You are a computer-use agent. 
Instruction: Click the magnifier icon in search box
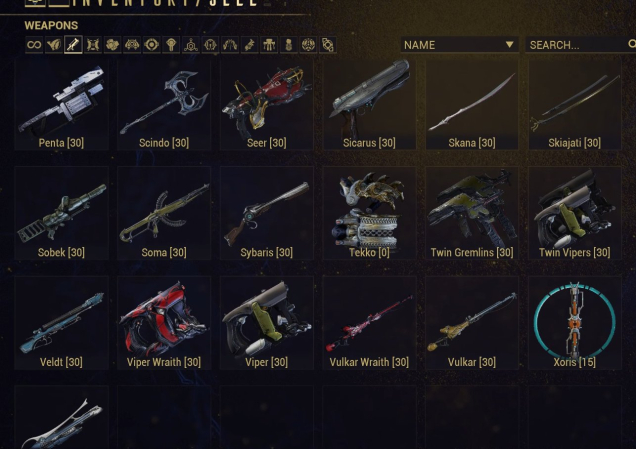point(632,44)
